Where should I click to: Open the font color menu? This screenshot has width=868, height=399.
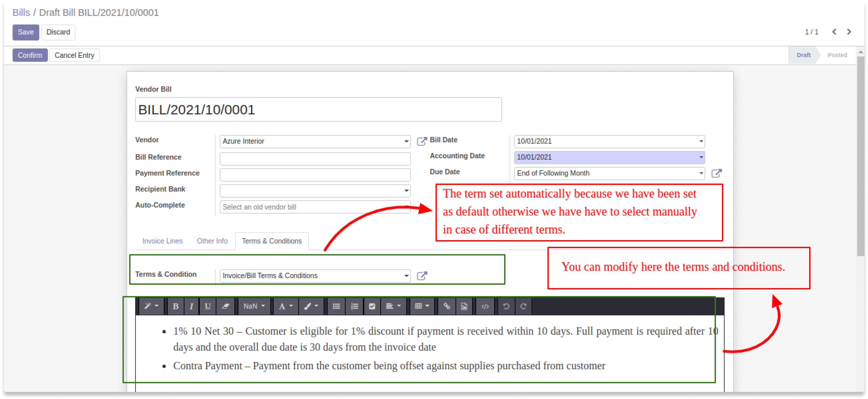point(285,306)
